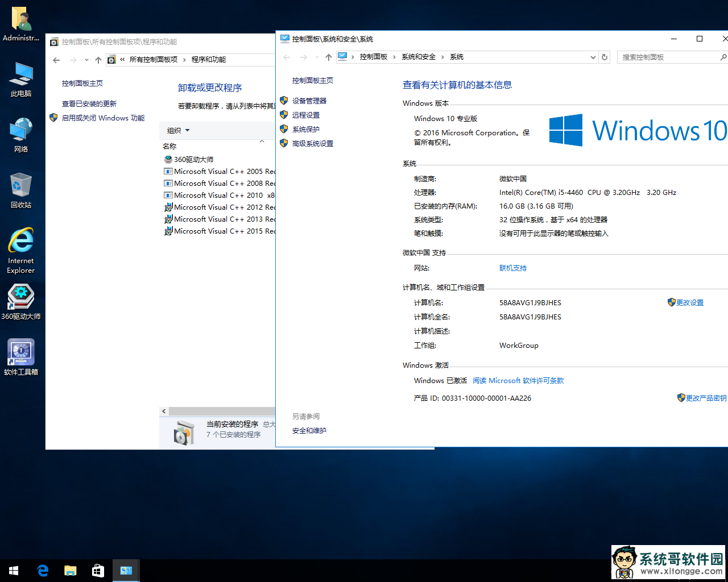The image size is (728, 582).
Task: Select Microsoft Visual C++ 2008 row
Action: 219,183
